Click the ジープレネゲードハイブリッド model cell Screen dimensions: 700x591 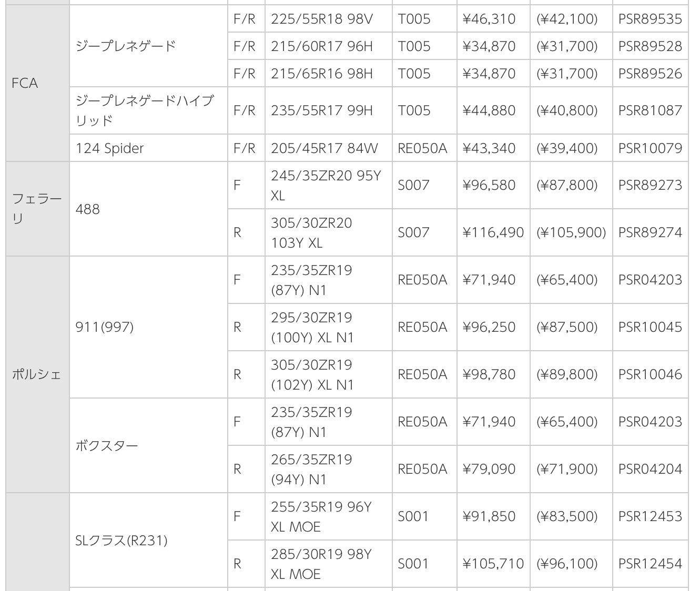click(x=145, y=110)
